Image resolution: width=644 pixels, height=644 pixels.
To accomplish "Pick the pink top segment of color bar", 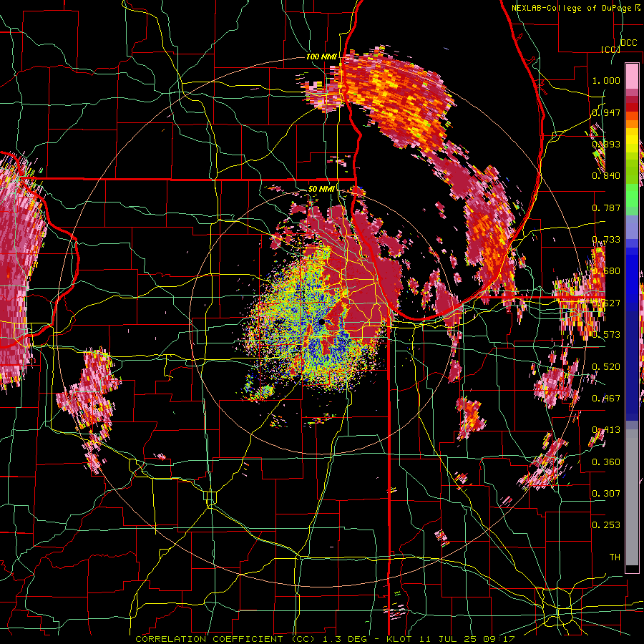I will pos(632,77).
